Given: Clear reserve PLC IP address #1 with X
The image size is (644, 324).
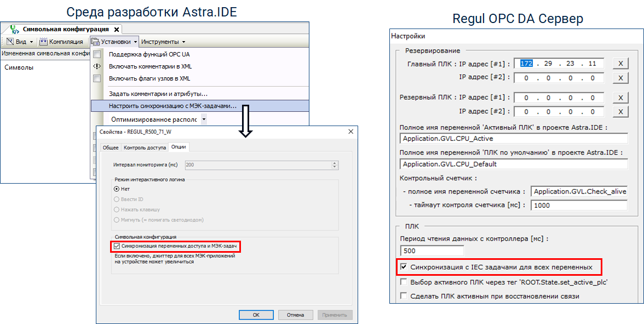Looking at the screenshot, I should coord(620,98).
